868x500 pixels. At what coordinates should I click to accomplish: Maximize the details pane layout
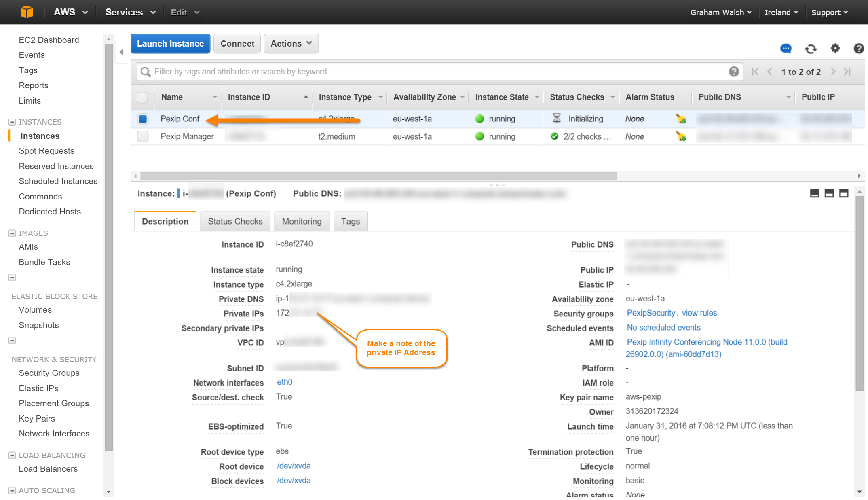[844, 193]
